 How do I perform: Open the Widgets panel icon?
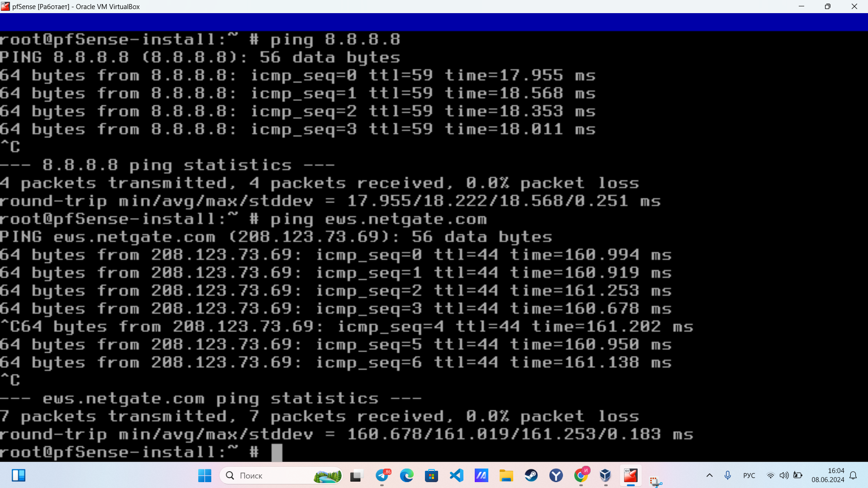19,475
